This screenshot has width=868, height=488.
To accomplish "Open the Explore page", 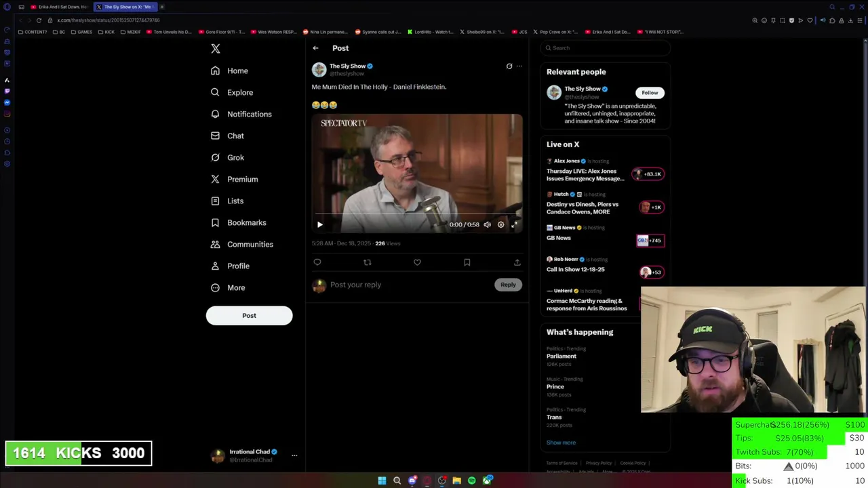I will [232, 92].
